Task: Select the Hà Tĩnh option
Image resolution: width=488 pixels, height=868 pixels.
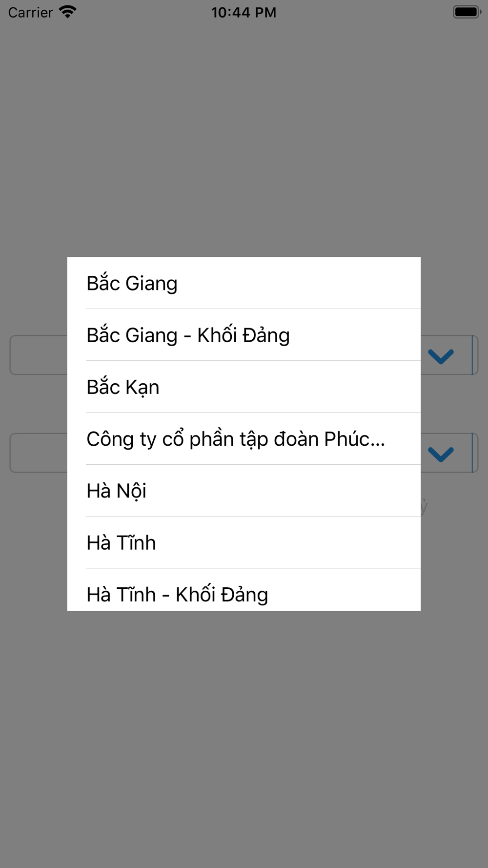Action: (244, 542)
